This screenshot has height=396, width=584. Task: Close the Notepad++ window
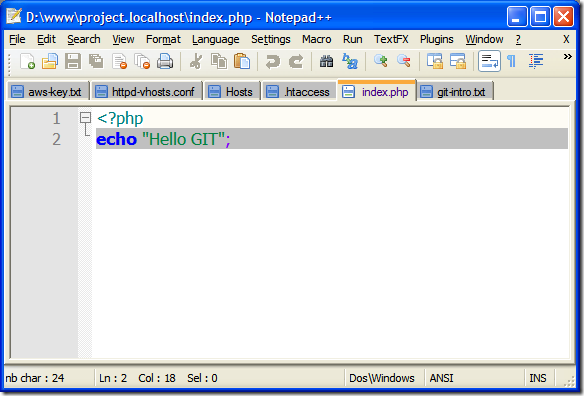tap(563, 17)
